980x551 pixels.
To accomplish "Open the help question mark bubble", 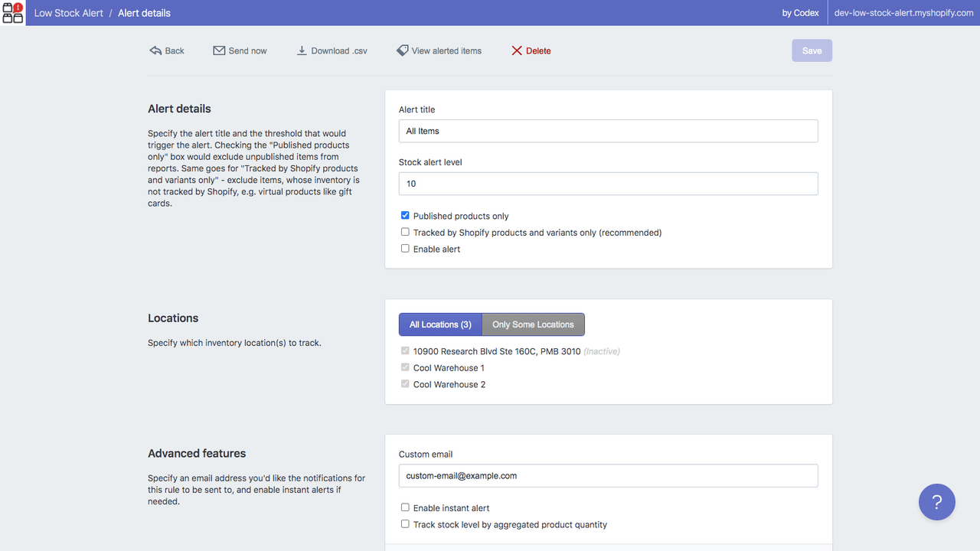I will pos(937,502).
